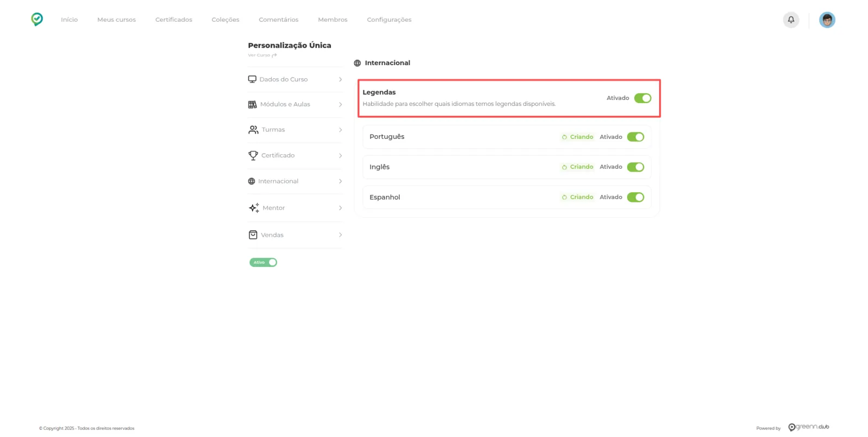Screen dimensions: 868x437
Task: Open Membros in top navigation
Action: [x=333, y=20]
